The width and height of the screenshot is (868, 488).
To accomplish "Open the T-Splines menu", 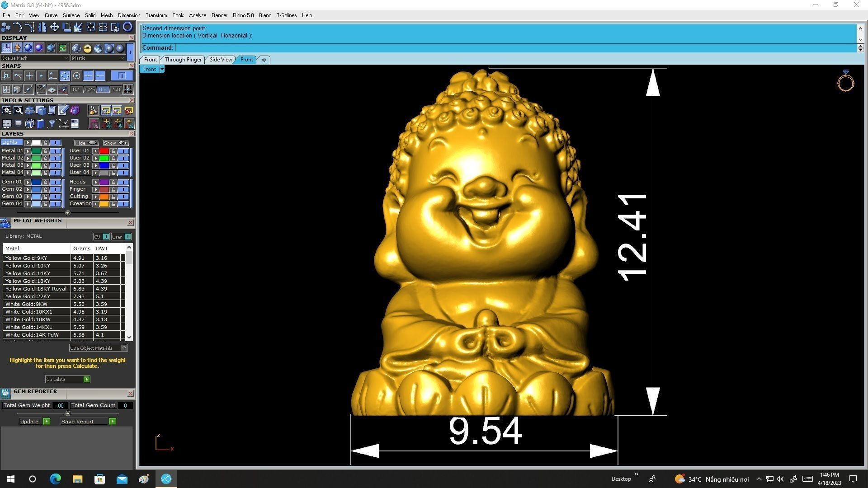I will click(x=287, y=15).
